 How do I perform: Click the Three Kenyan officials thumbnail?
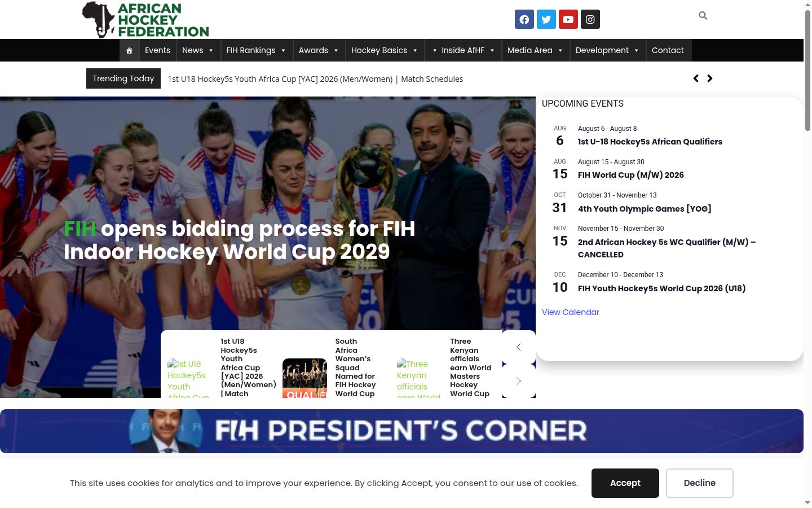click(x=420, y=378)
